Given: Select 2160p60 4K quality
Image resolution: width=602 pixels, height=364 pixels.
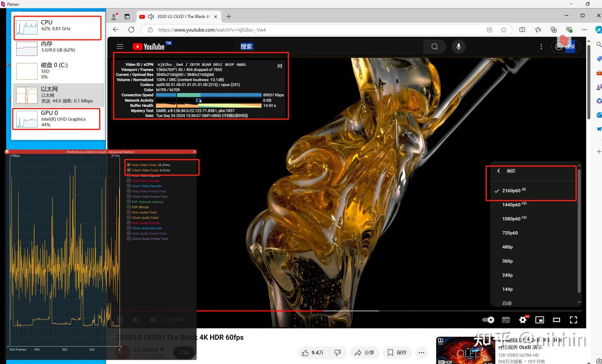Looking at the screenshot, I should tap(534, 191).
